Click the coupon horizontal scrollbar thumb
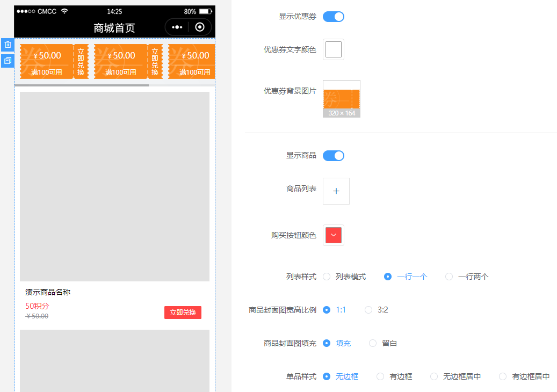Viewport: 557px width, 392px height. pos(81,85)
